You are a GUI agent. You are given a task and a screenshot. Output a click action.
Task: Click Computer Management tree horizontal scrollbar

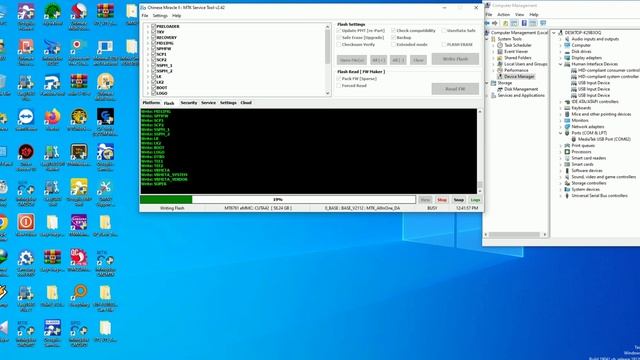pyautogui.click(x=515, y=235)
